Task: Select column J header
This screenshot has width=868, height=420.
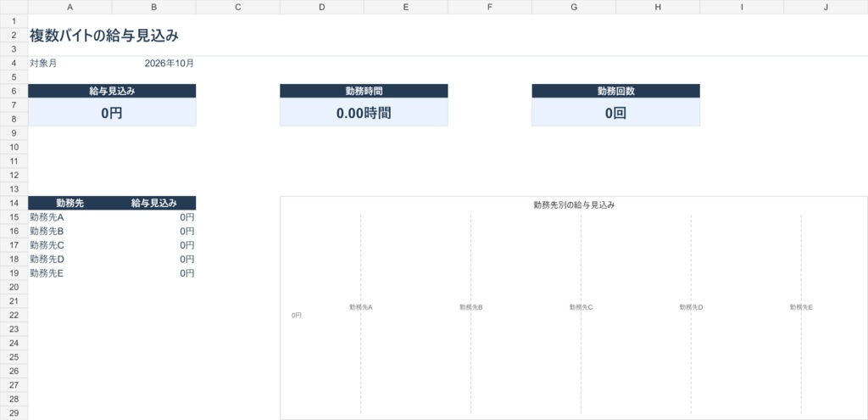Action: click(826, 7)
